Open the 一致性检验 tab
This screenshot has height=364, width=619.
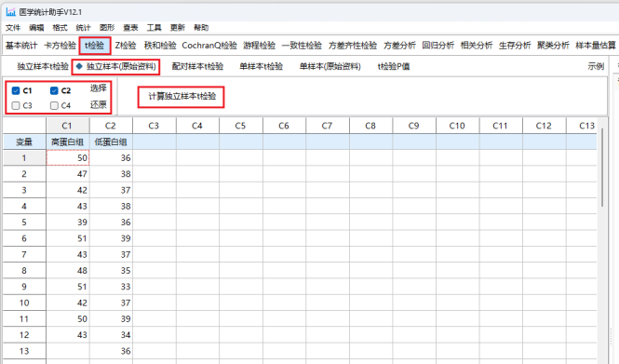click(302, 46)
